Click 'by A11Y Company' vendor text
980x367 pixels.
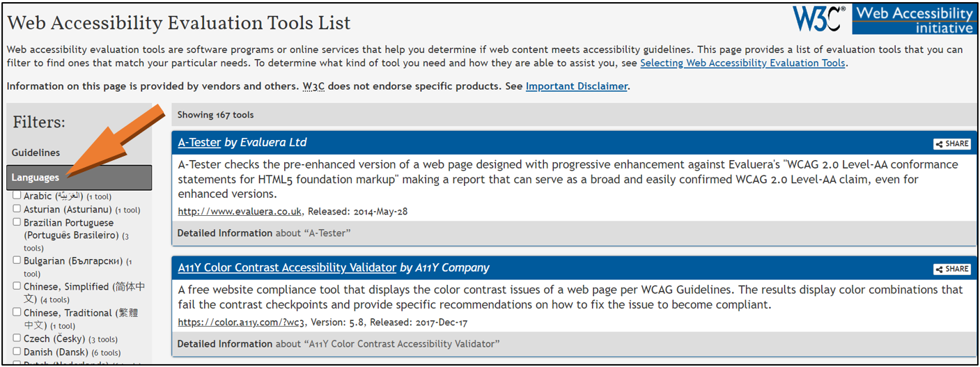(x=444, y=267)
